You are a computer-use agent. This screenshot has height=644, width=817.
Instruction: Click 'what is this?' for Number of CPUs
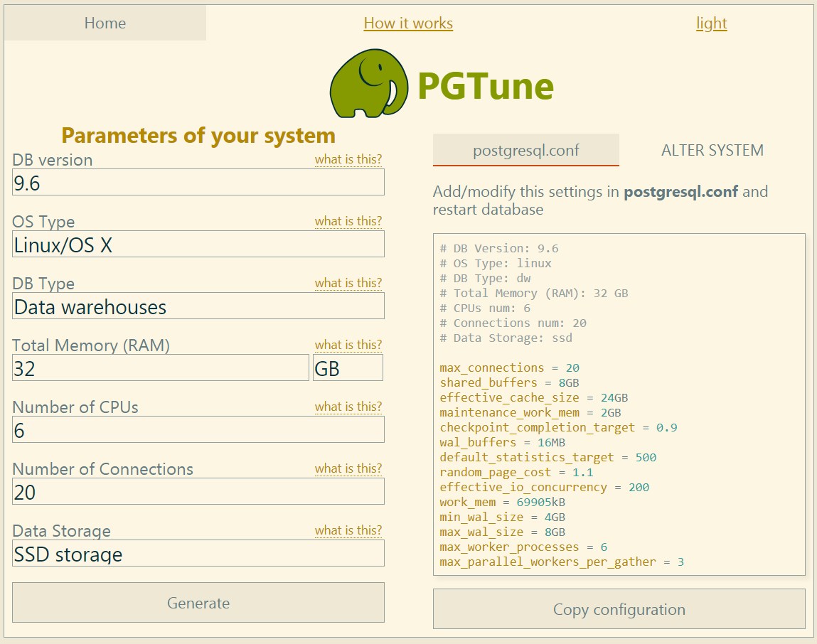pyautogui.click(x=348, y=407)
